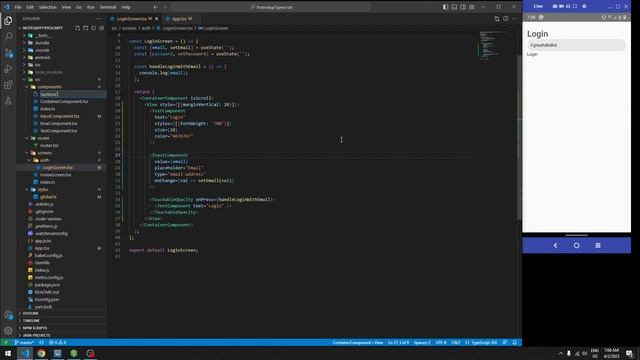The height and width of the screenshot is (360, 640).
Task: Expand the node_modules folder
Action: coord(49,72)
